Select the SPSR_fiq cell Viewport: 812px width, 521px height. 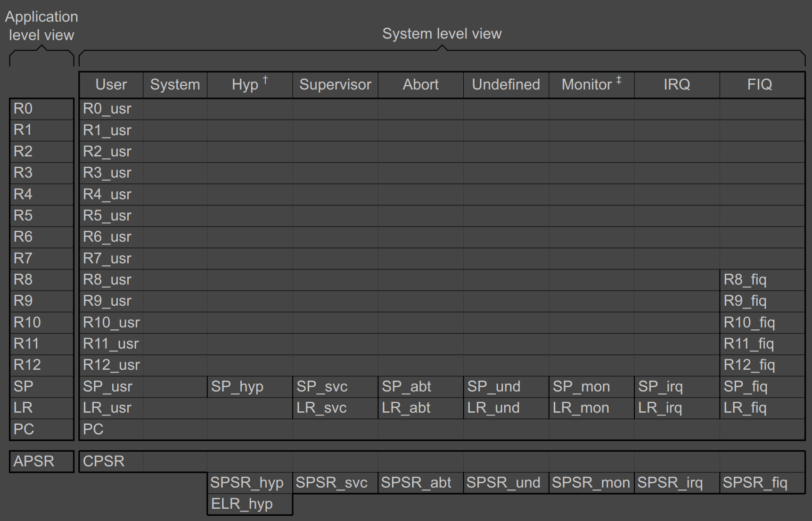(762, 483)
